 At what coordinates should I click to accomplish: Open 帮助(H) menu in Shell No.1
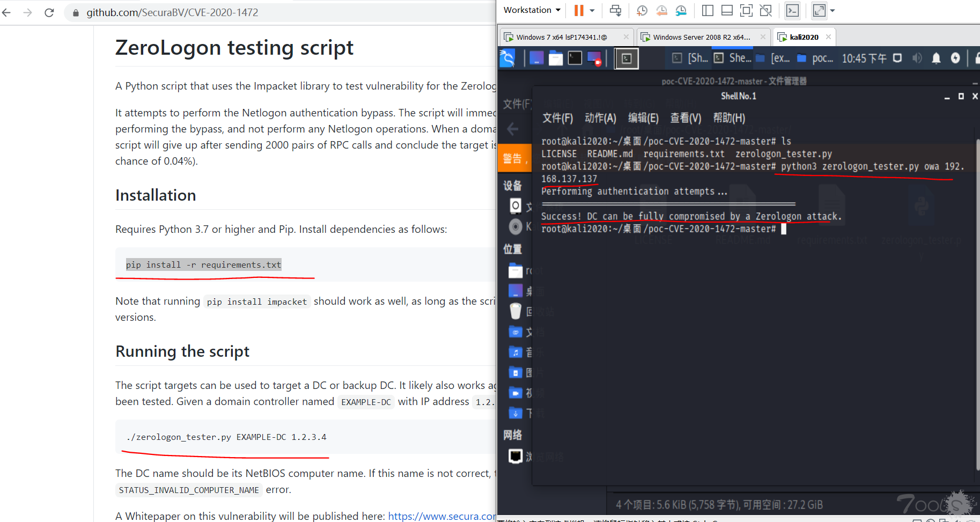pos(729,118)
